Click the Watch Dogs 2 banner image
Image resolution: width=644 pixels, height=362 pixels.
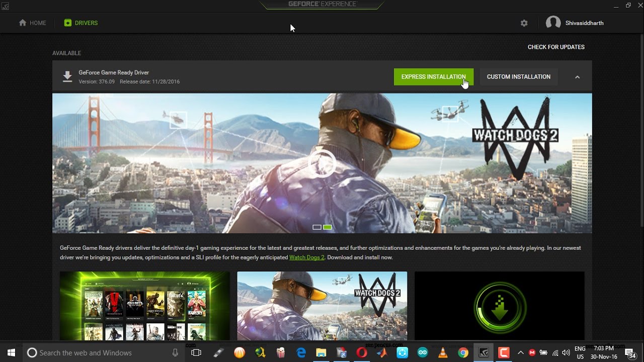tap(322, 163)
